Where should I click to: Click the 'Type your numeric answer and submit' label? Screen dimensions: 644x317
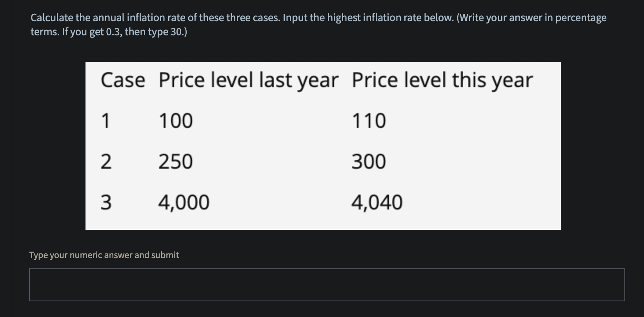pyautogui.click(x=104, y=255)
